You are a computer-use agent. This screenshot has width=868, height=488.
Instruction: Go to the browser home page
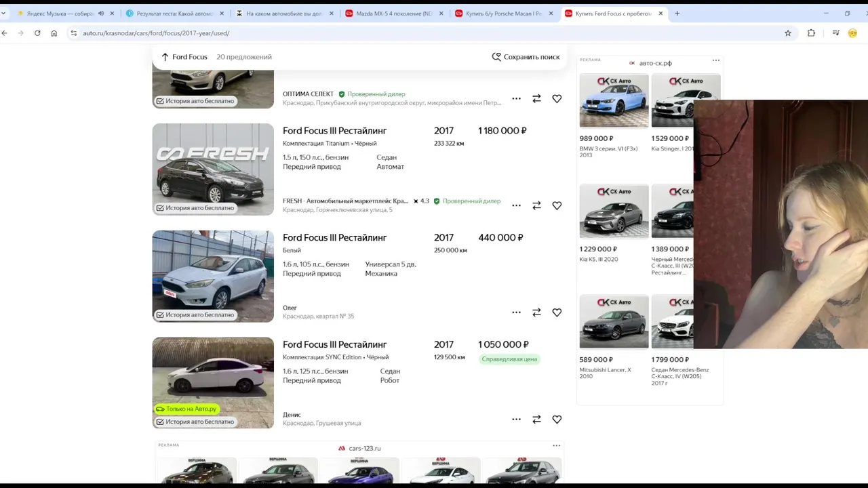pos(54,33)
